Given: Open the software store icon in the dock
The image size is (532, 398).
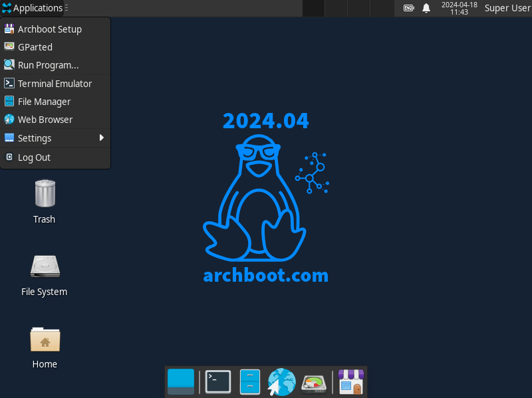Looking at the screenshot, I should point(350,381).
